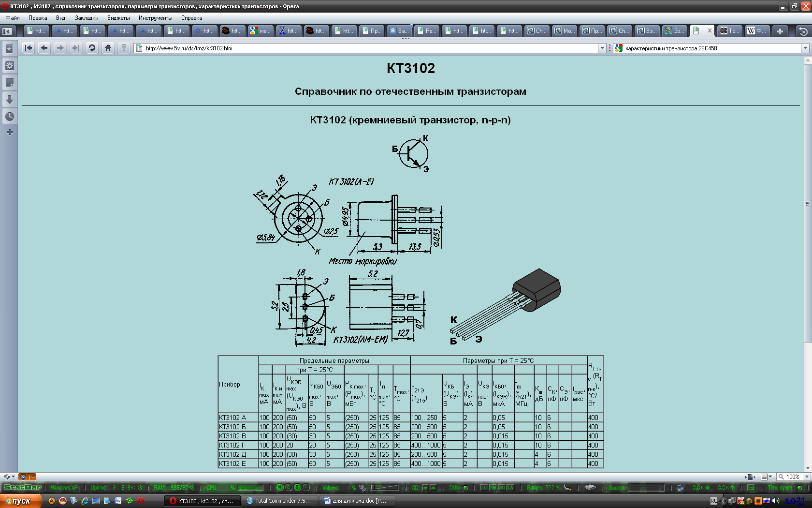Open the Downloads arrow panel in sidebar
Image resolution: width=812 pixels, height=508 pixels.
point(9,100)
